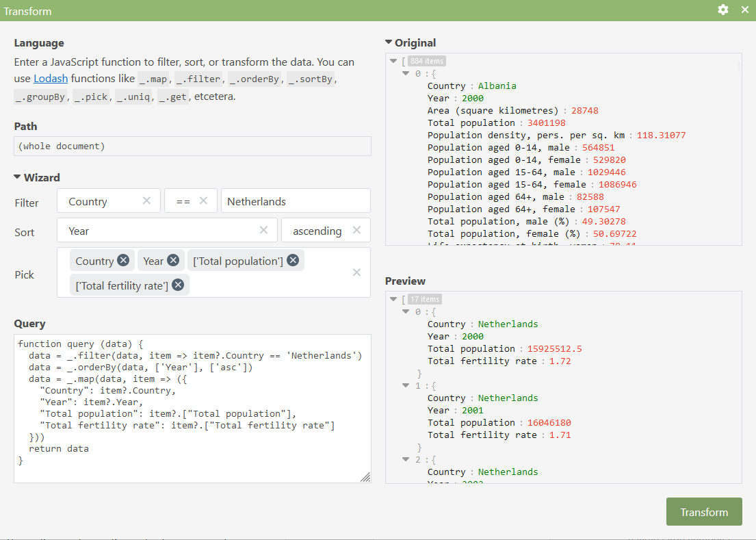Image resolution: width=756 pixels, height=540 pixels.
Task: Remove ['Total population'] chip from Pick
Action: (x=293, y=260)
